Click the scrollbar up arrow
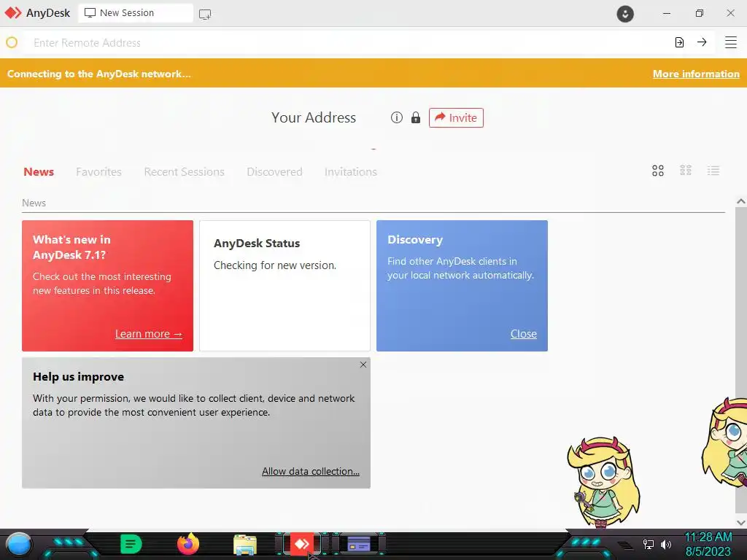 (x=741, y=201)
